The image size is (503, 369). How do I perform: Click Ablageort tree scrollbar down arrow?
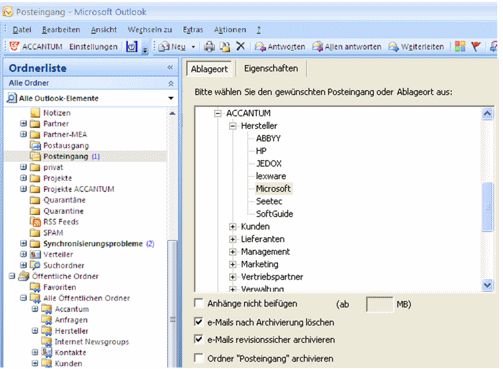point(487,285)
